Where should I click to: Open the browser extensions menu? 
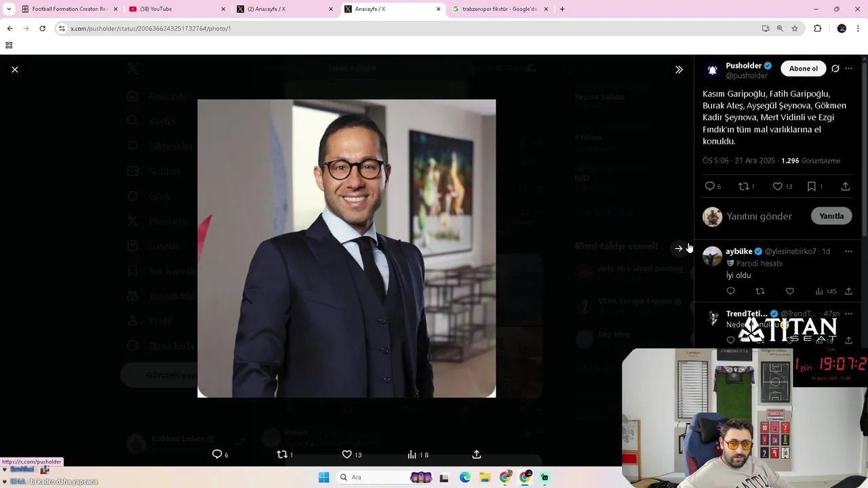tap(817, 28)
